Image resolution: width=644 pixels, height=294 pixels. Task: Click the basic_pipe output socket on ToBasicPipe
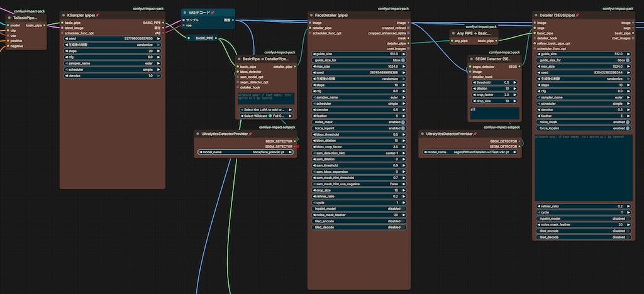click(x=45, y=25)
